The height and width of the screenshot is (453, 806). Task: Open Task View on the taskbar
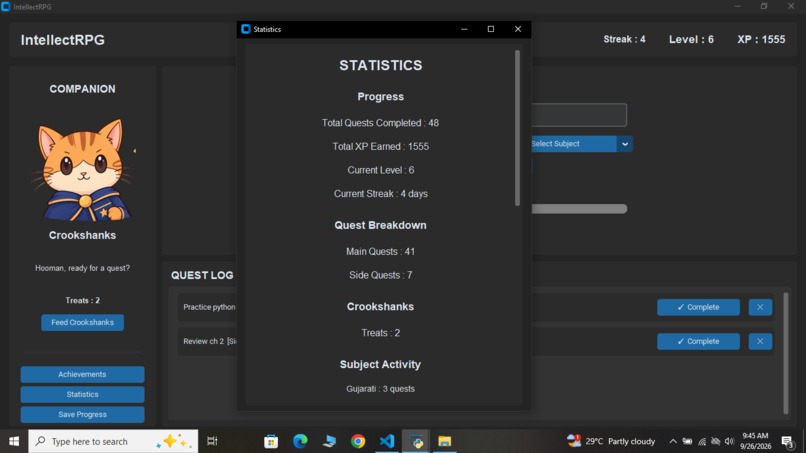(212, 441)
